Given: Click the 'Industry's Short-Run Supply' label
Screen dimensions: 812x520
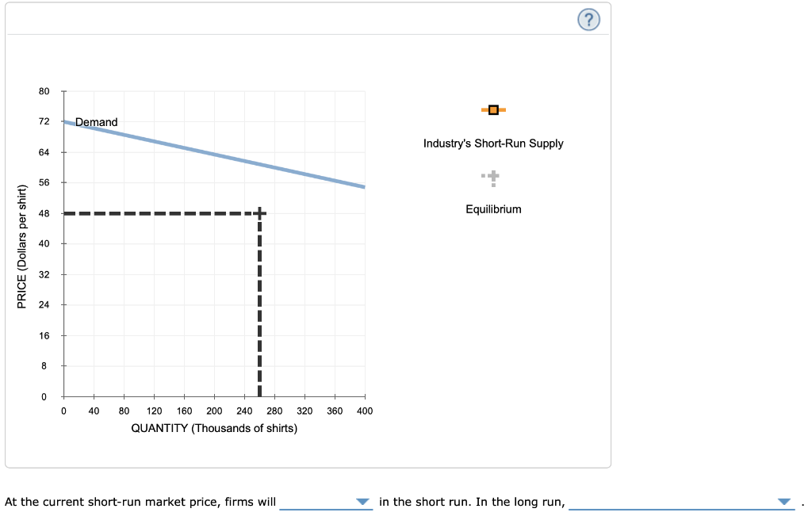Looking at the screenshot, I should (x=493, y=143).
